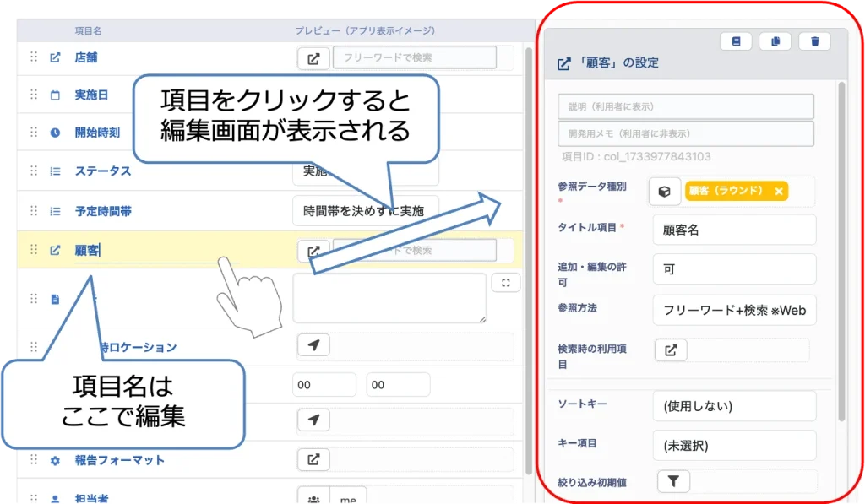The image size is (865, 504).
Task: Click the expand fullscreen icon beside the textarea
Action: point(505,283)
